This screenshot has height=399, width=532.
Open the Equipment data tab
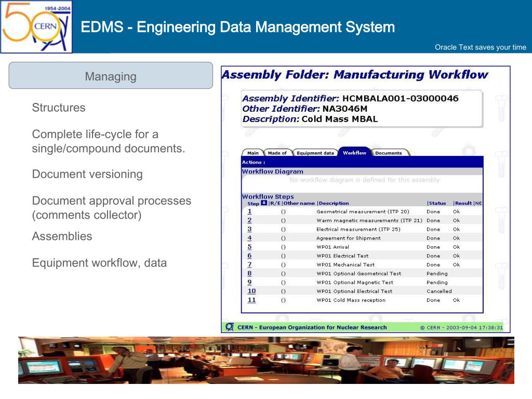point(315,153)
